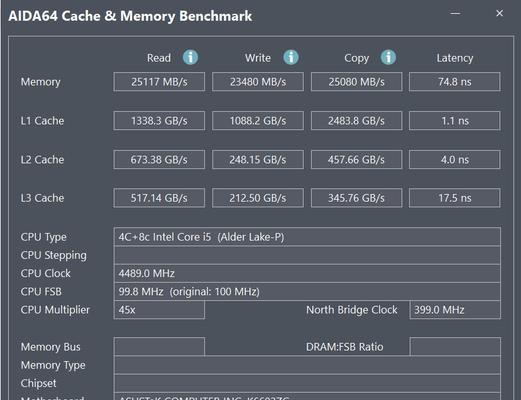The image size is (521, 400).
Task: Click the Memory Latency 74.8 ns value
Action: 455,82
